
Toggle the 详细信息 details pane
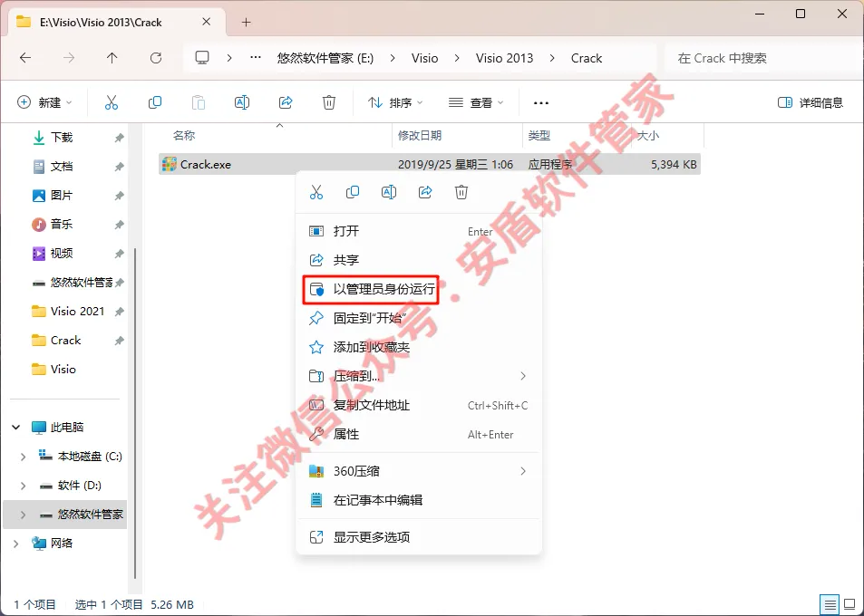810,102
